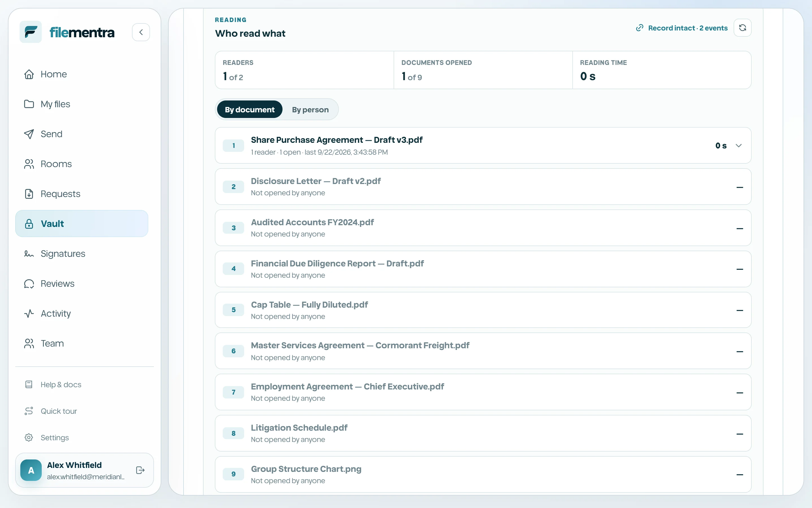Click the Reading time 0 s stat
Image resolution: width=812 pixels, height=508 pixels.
662,70
